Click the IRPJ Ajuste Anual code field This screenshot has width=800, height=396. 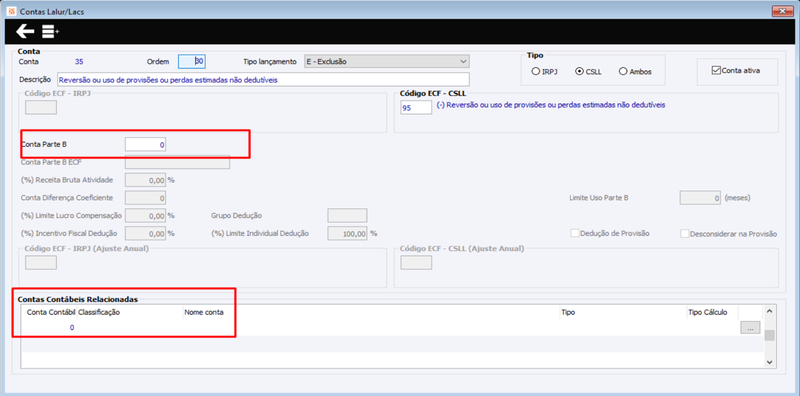41,262
